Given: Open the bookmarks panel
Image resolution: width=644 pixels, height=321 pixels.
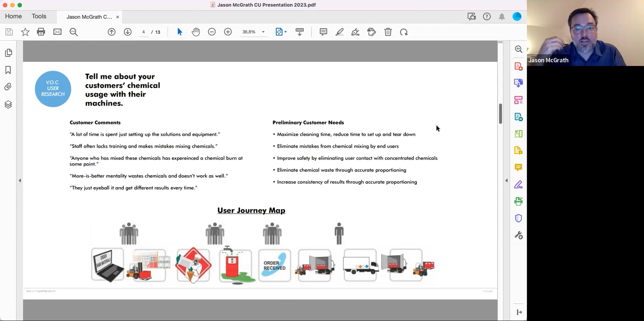Looking at the screenshot, I should click(x=8, y=70).
